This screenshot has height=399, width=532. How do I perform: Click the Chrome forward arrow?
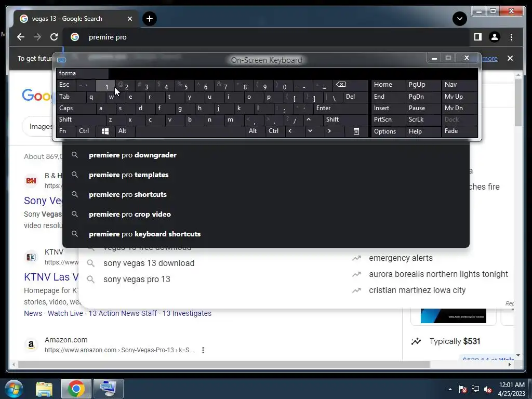click(37, 37)
